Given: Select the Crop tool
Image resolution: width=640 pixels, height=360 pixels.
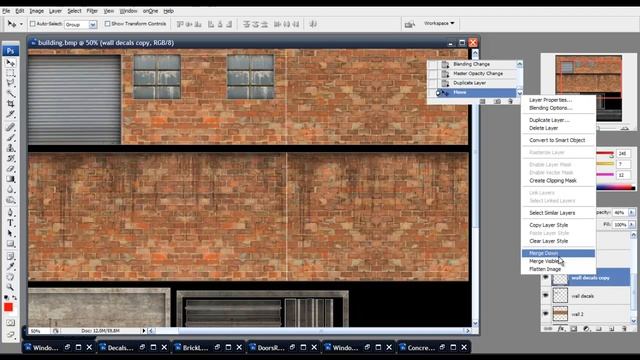Looking at the screenshot, I should tap(11, 104).
